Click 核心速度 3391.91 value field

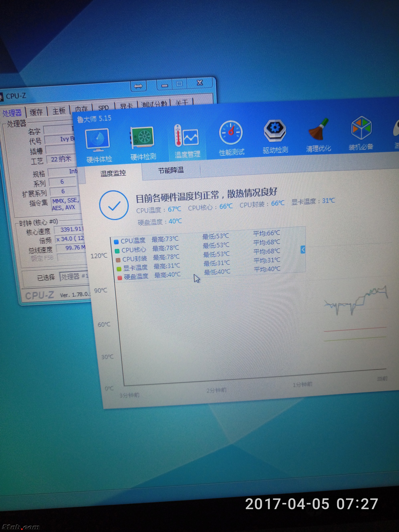(69, 229)
